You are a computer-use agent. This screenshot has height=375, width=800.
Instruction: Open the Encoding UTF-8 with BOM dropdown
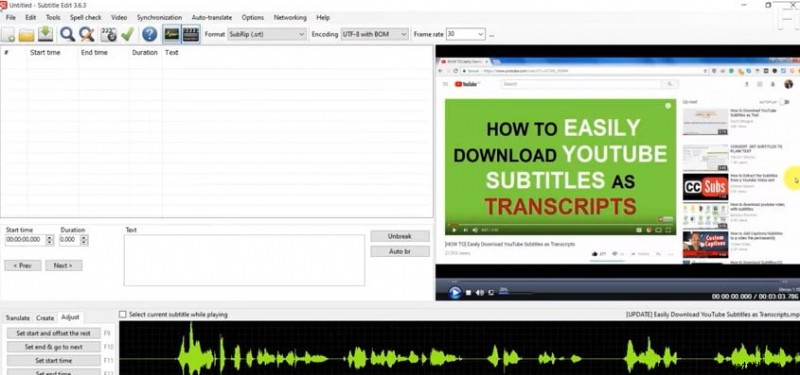[374, 34]
